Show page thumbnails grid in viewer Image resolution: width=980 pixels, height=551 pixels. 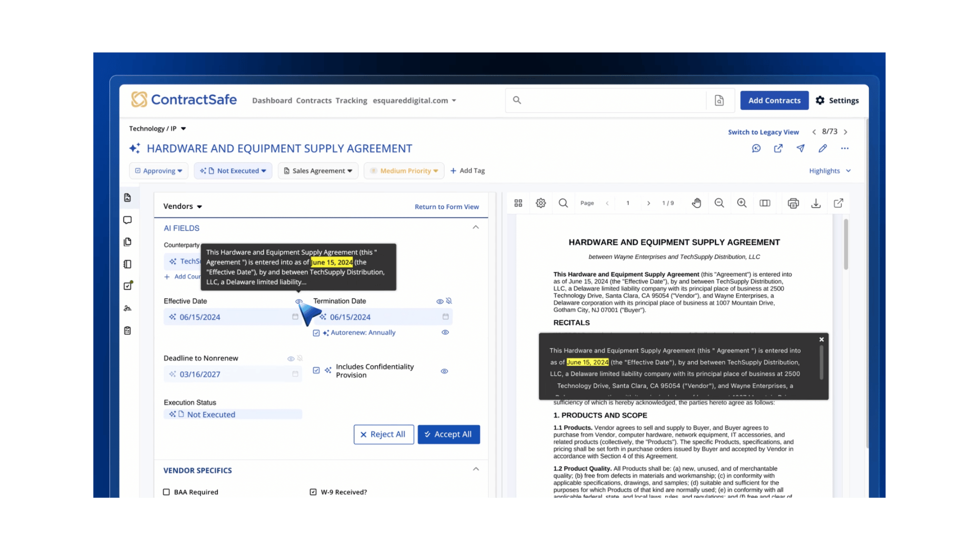[x=519, y=203]
